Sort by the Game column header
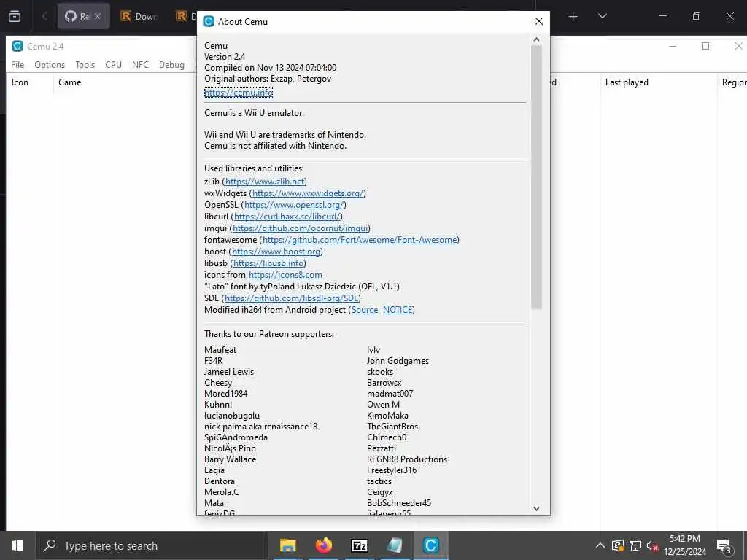 (x=69, y=82)
